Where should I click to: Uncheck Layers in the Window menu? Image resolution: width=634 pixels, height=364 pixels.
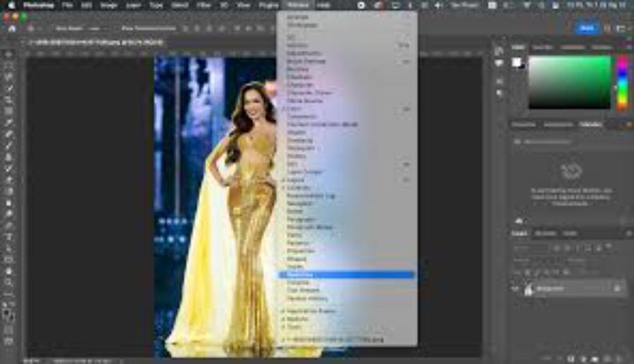[296, 180]
